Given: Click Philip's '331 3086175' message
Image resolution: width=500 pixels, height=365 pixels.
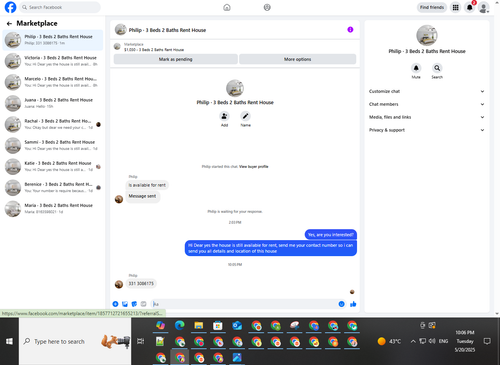Looking at the screenshot, I should pyautogui.click(x=141, y=284).
